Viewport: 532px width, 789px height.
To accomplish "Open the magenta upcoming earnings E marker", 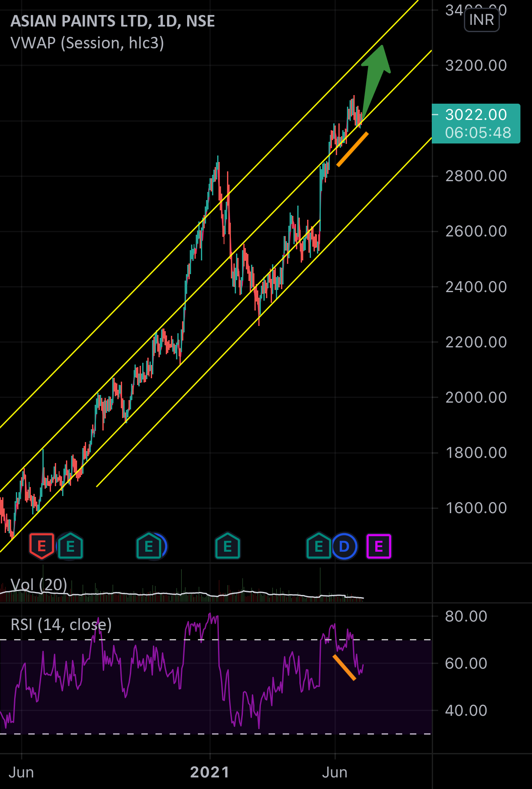I will coord(379,546).
